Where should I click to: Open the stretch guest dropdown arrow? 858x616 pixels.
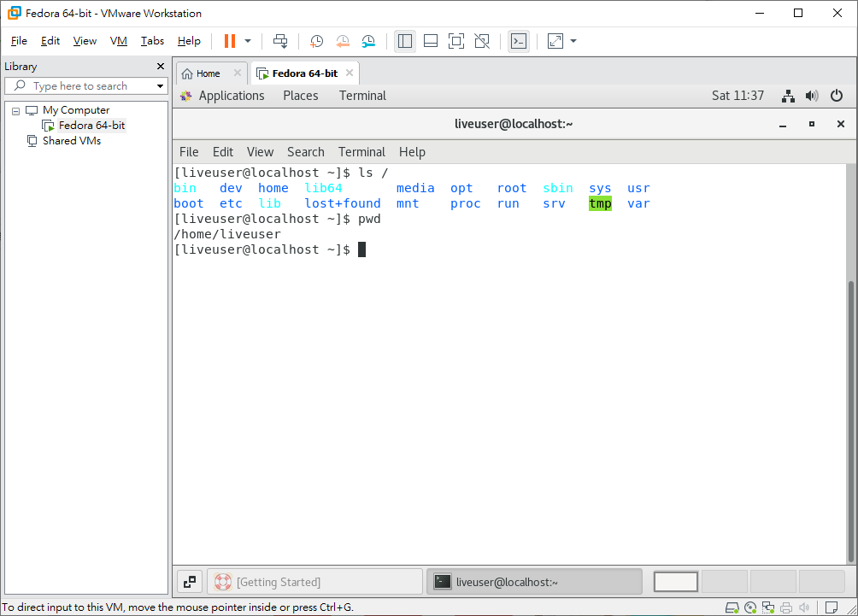(573, 41)
